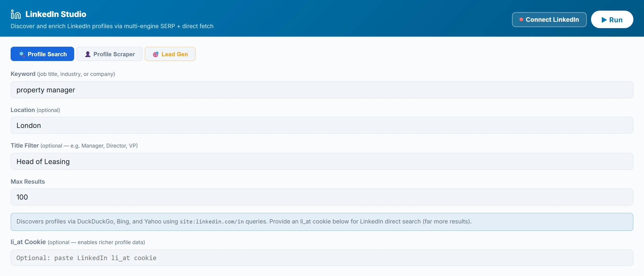Click the site:linkedin.com/in code text in info box
The height and width of the screenshot is (276, 644).
[x=212, y=222]
